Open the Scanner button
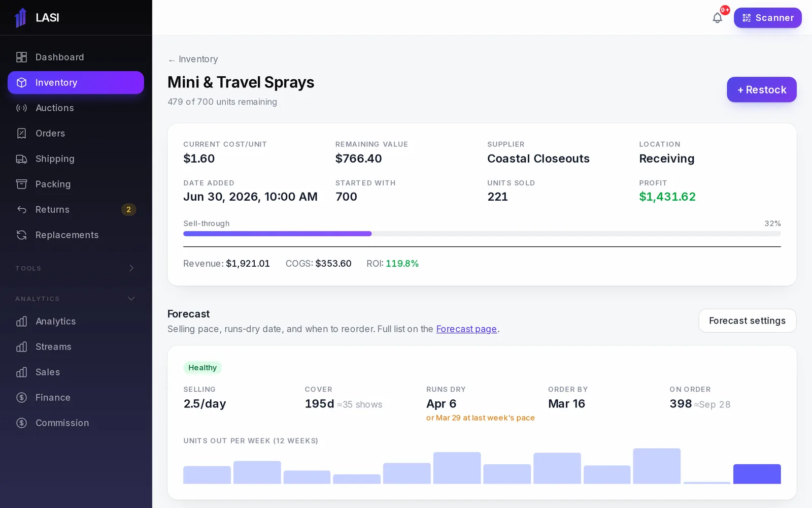The width and height of the screenshot is (812, 508). pos(767,18)
